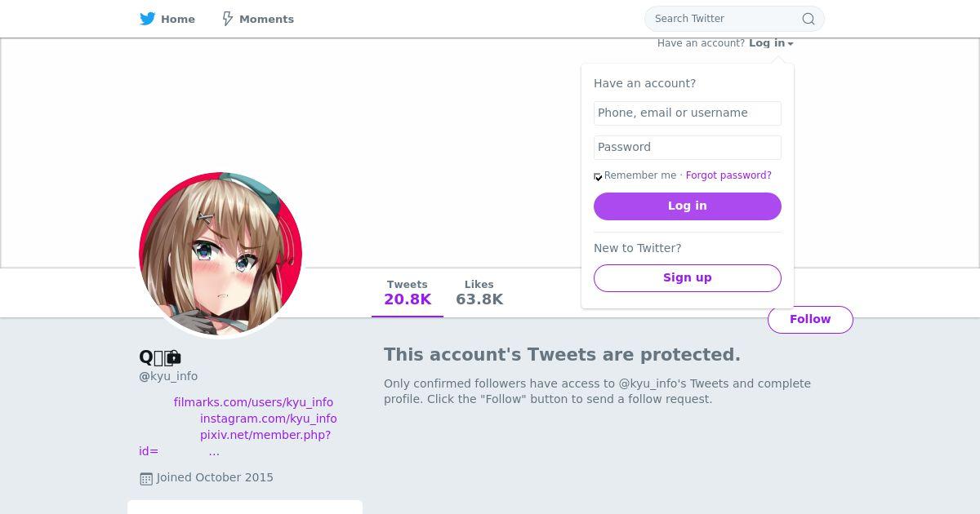Click the purple Log in button
This screenshot has width=980, height=514.
(x=688, y=206)
